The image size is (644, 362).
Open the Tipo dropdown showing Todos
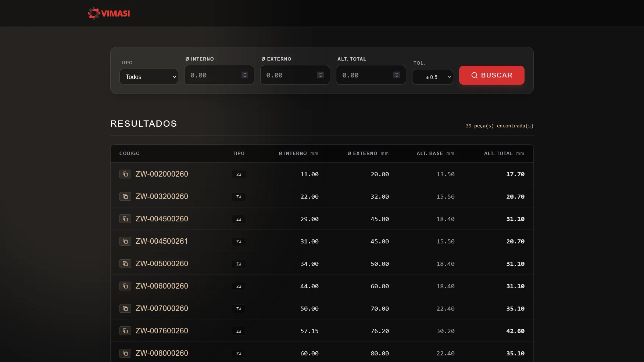[x=149, y=77]
